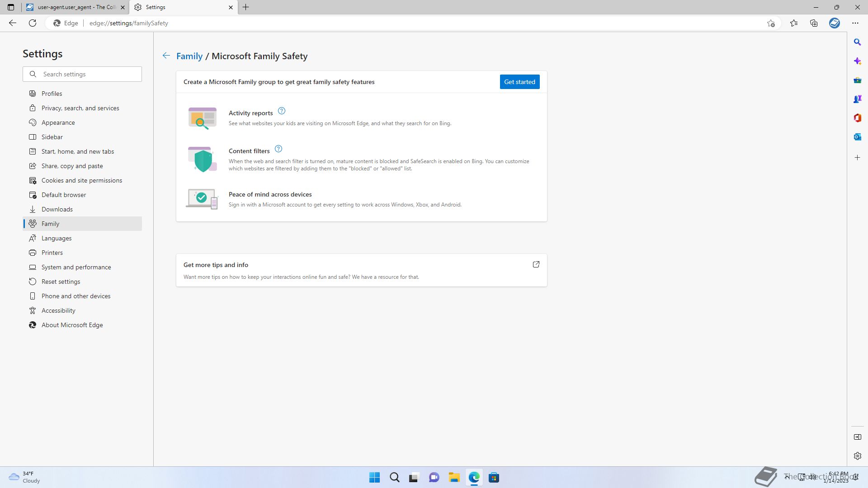
Task: Click the sidebar Games icon
Action: [857, 99]
